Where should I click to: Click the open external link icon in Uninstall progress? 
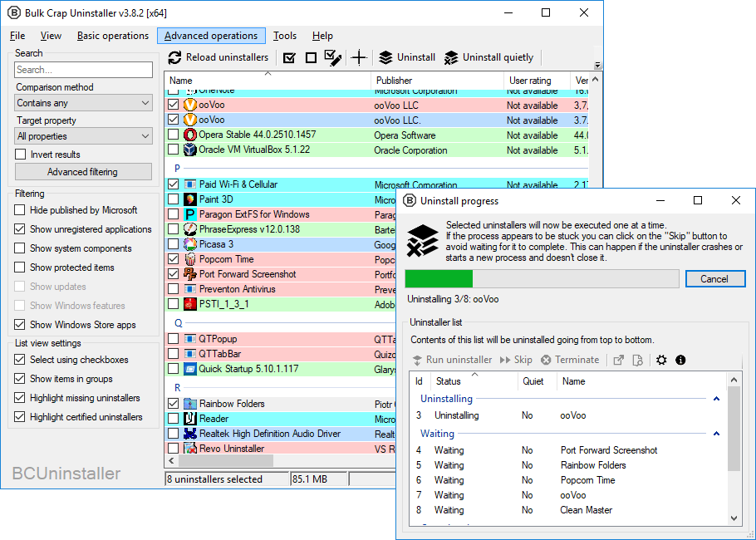[619, 361]
